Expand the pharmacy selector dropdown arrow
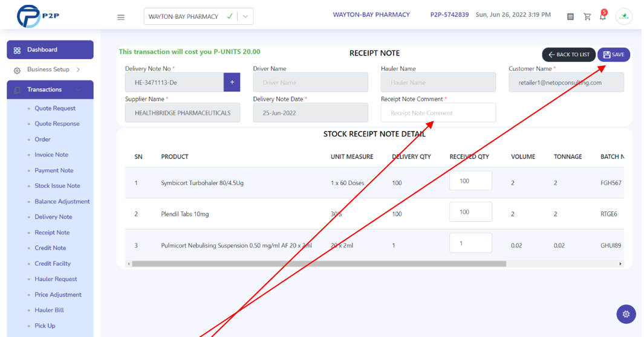 tap(246, 16)
